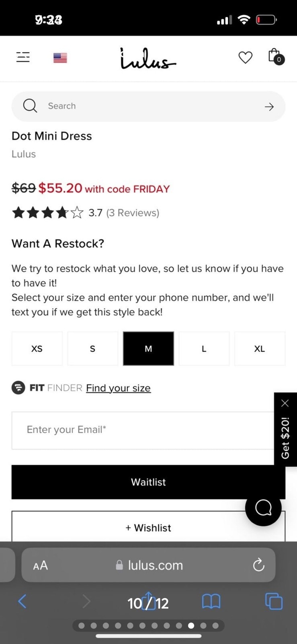Open the Find your size link
Screen dimensions: 297x644
[118, 388]
